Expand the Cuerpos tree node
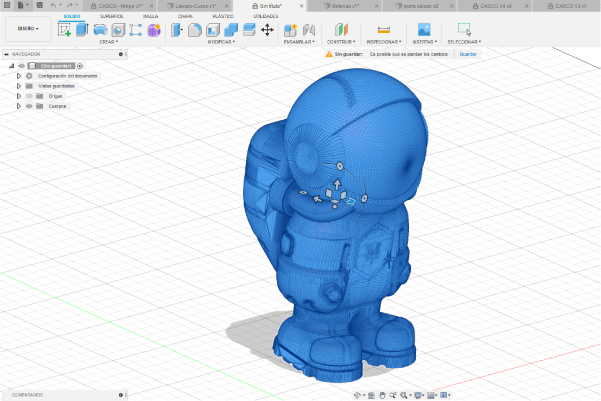Screen dimensions: 601x401 point(18,105)
